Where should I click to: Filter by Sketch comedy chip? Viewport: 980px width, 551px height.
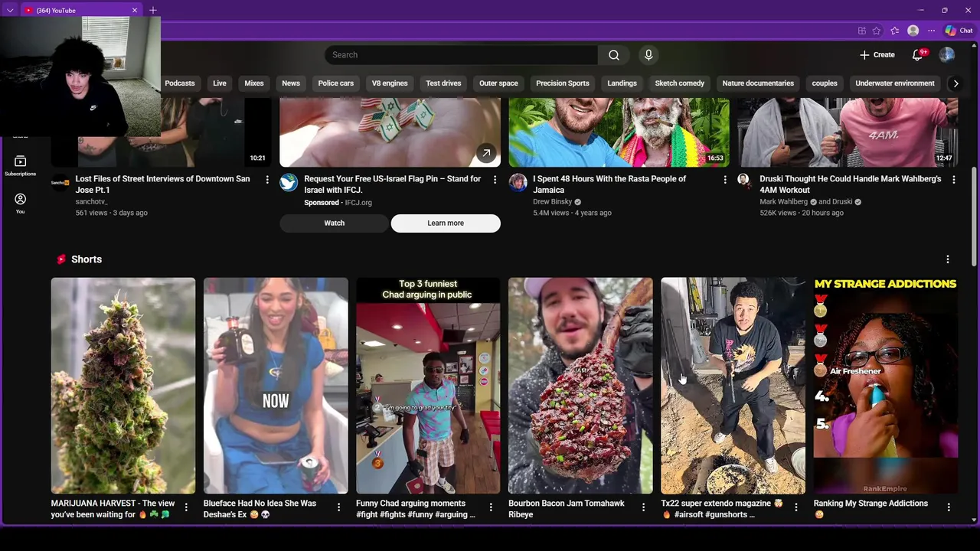(680, 83)
